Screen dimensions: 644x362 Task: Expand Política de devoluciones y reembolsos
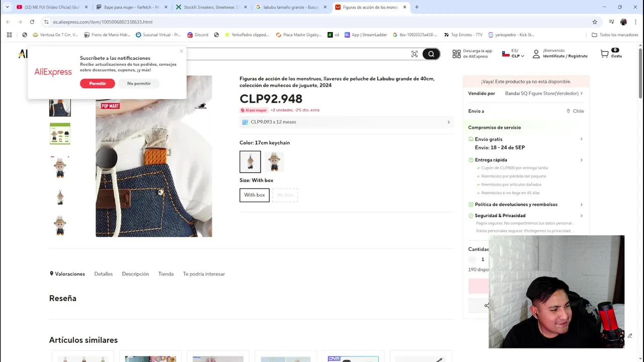tap(526, 205)
